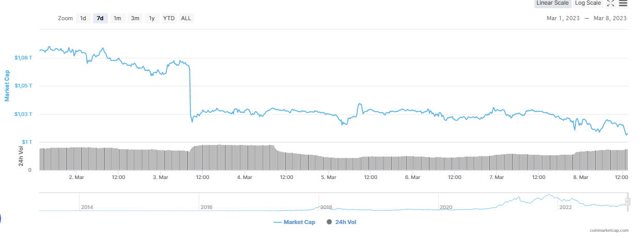The image size is (644, 238).
Task: Edit end date Mar 8, 2023
Action: 610,18
